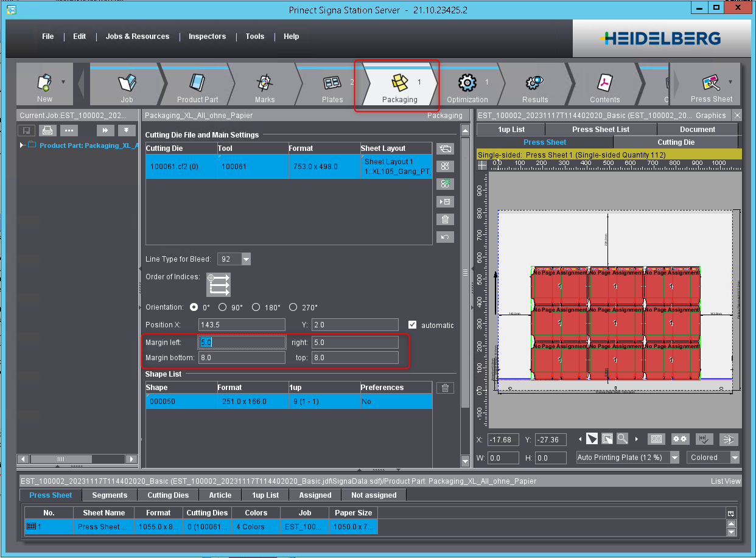This screenshot has width=756, height=558.
Task: Open the Jobs & Resources menu
Action: [138, 37]
